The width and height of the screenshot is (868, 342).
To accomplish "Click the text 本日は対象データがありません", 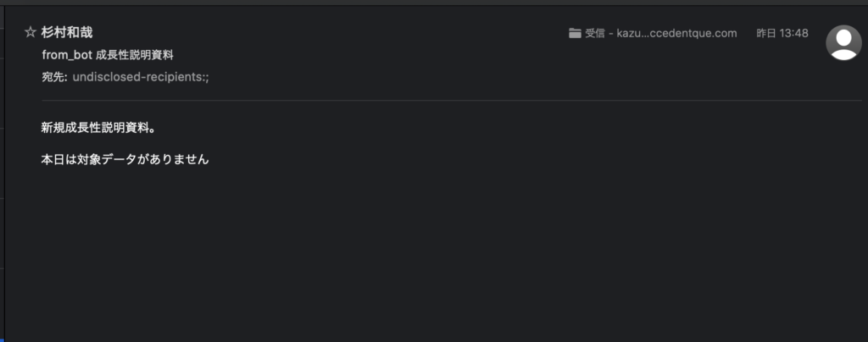I will 125,160.
